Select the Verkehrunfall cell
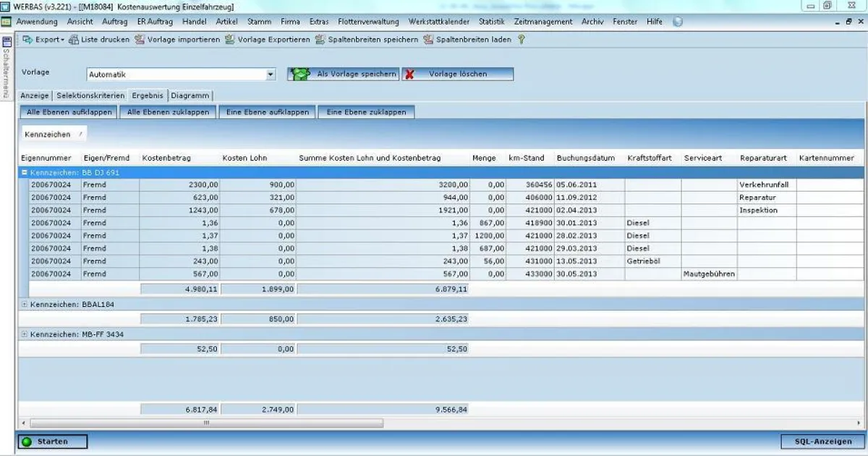The image size is (868, 456). coord(766,185)
